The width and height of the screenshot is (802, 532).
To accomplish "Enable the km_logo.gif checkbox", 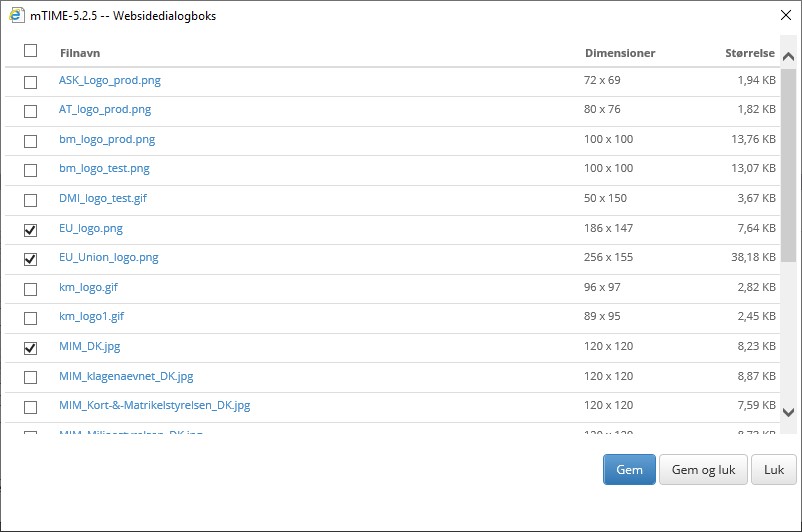I will pyautogui.click(x=30, y=289).
